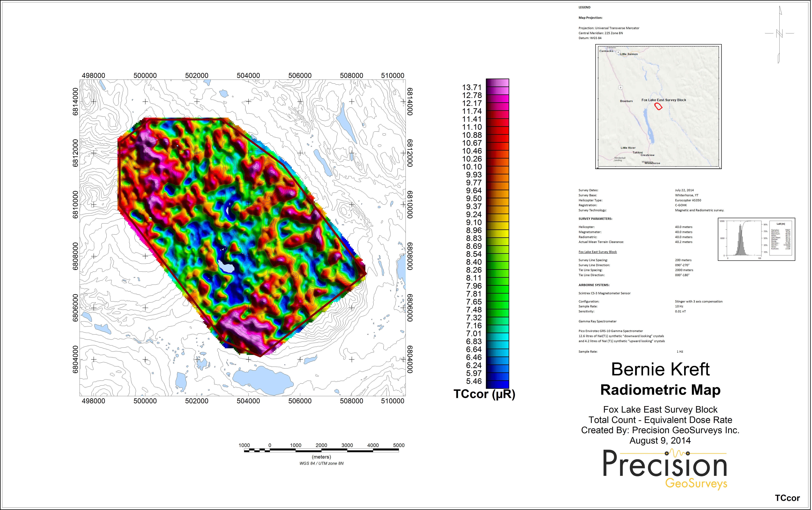This screenshot has height=510, width=812.
Task: Click the grid cross near 500000 6814000
Action: click(145, 101)
